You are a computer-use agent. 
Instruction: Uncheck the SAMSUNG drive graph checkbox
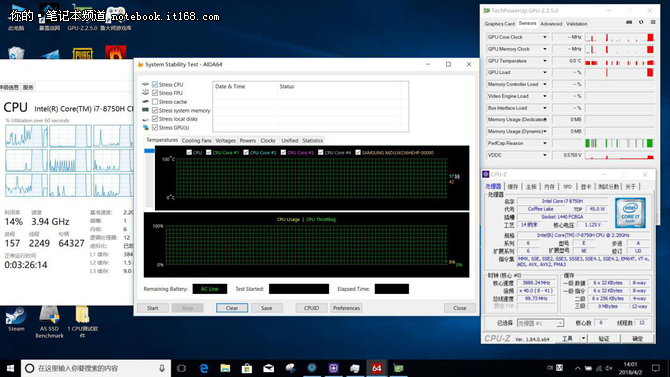coord(358,152)
